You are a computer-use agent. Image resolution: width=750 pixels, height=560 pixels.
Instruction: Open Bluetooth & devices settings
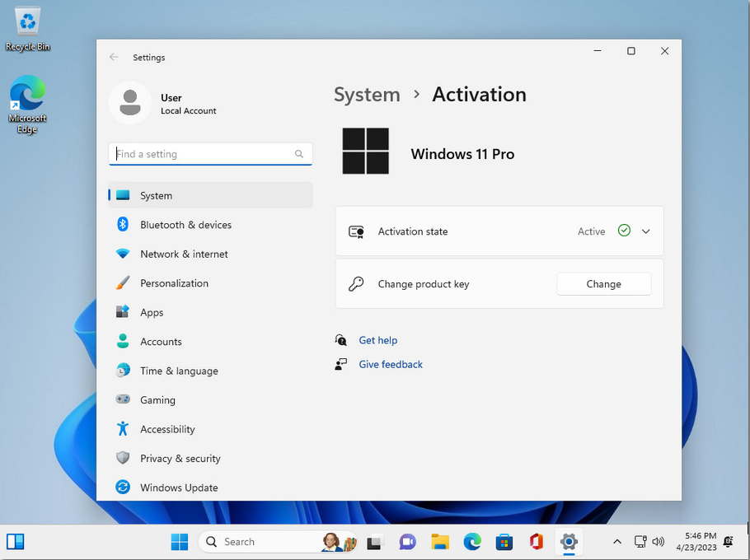210,225
